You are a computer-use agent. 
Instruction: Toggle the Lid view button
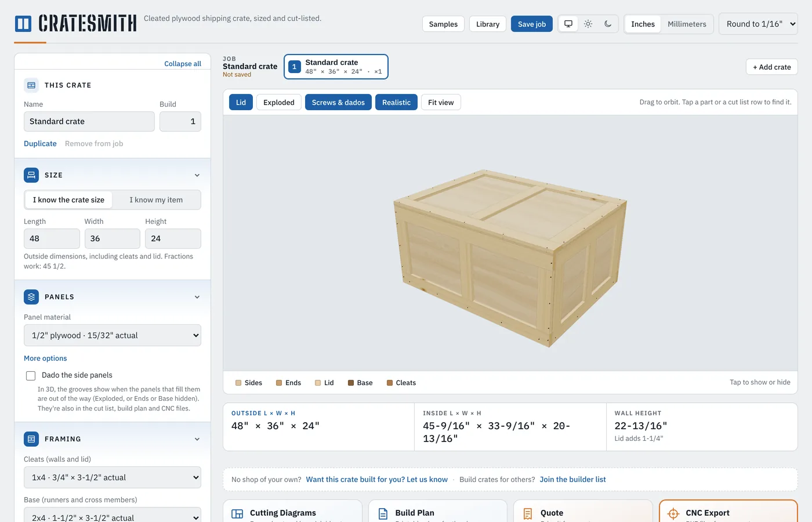(241, 103)
